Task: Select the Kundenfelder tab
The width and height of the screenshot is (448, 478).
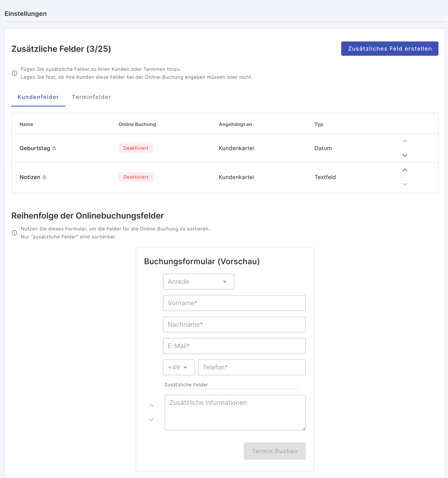Action: [38, 97]
